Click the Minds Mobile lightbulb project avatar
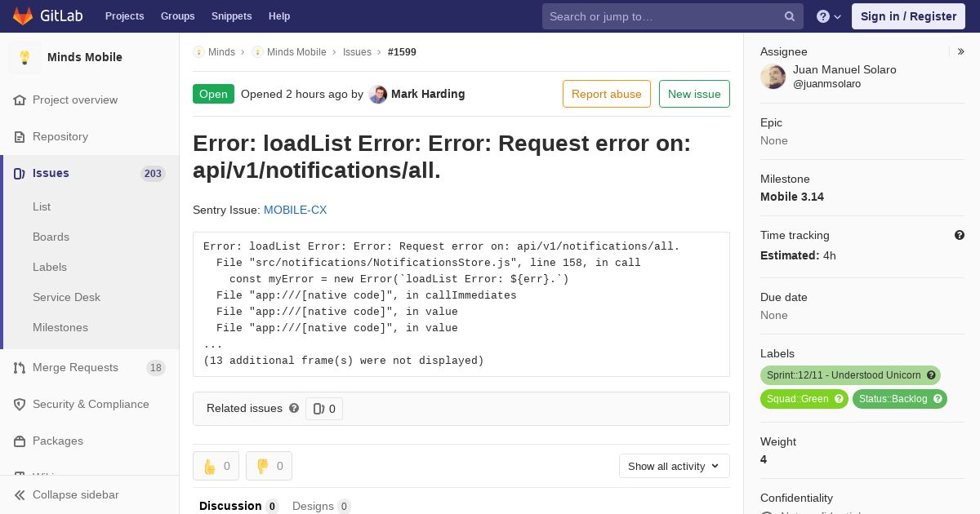This screenshot has width=980, height=514. (x=24, y=57)
